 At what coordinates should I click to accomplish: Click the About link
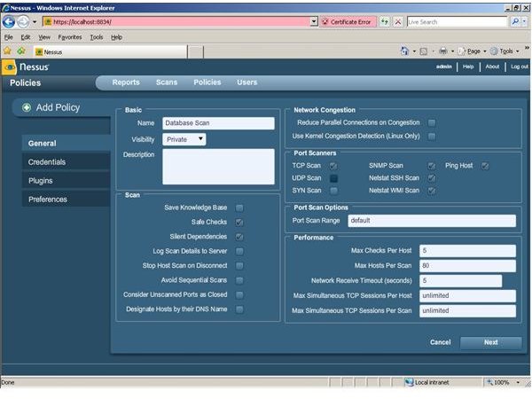tap(492, 66)
